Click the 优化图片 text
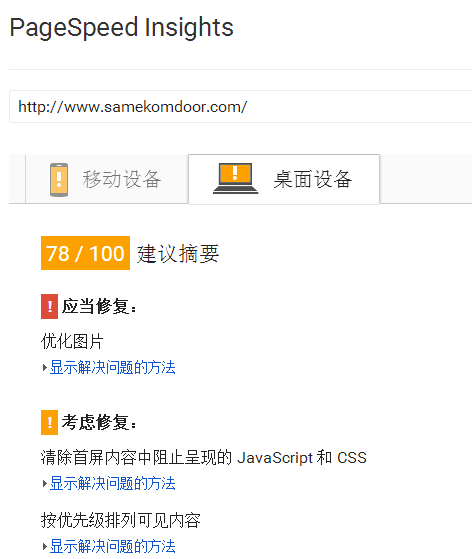 (72, 342)
